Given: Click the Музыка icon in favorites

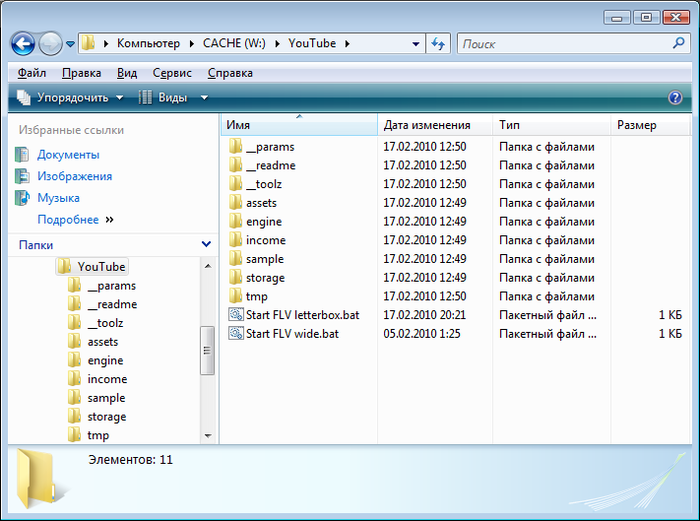Looking at the screenshot, I should (x=22, y=198).
